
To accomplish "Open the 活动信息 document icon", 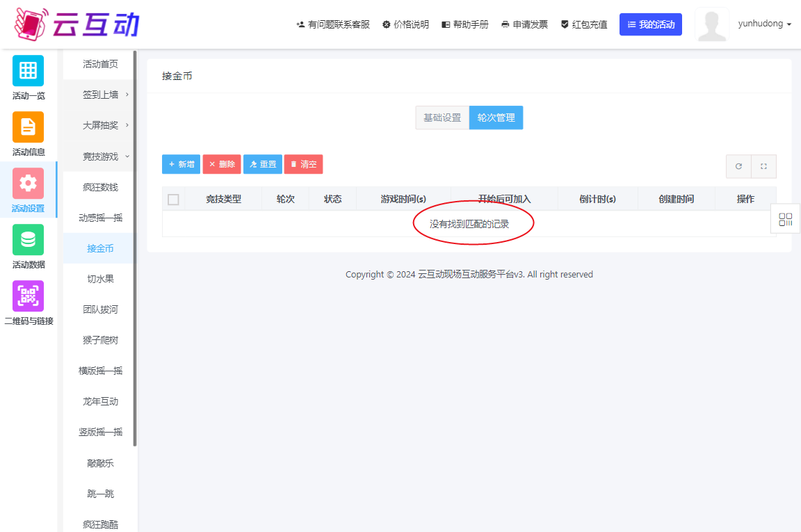I will coord(28,127).
